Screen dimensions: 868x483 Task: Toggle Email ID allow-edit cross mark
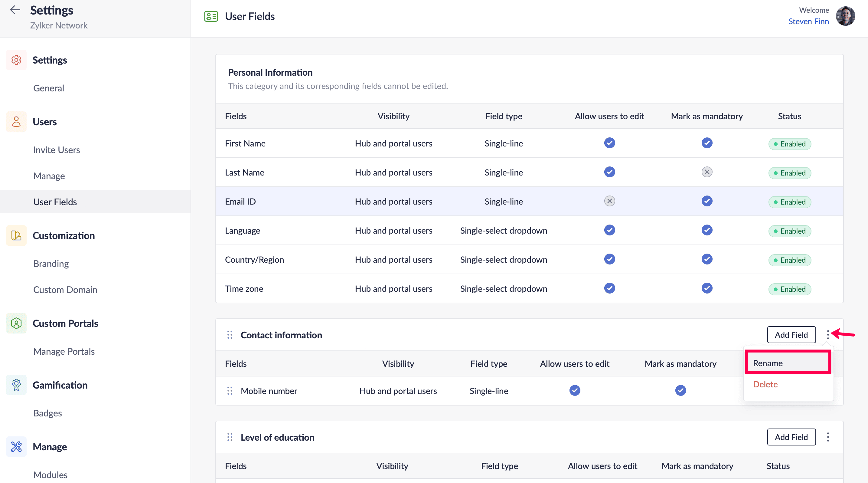click(x=609, y=201)
